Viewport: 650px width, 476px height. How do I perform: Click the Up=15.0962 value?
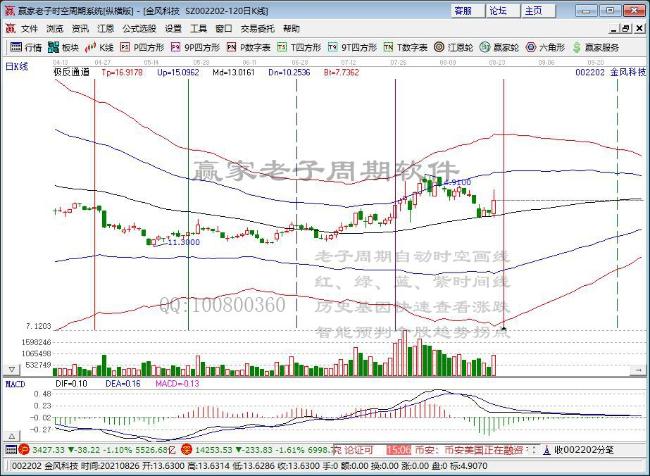pyautogui.click(x=178, y=73)
